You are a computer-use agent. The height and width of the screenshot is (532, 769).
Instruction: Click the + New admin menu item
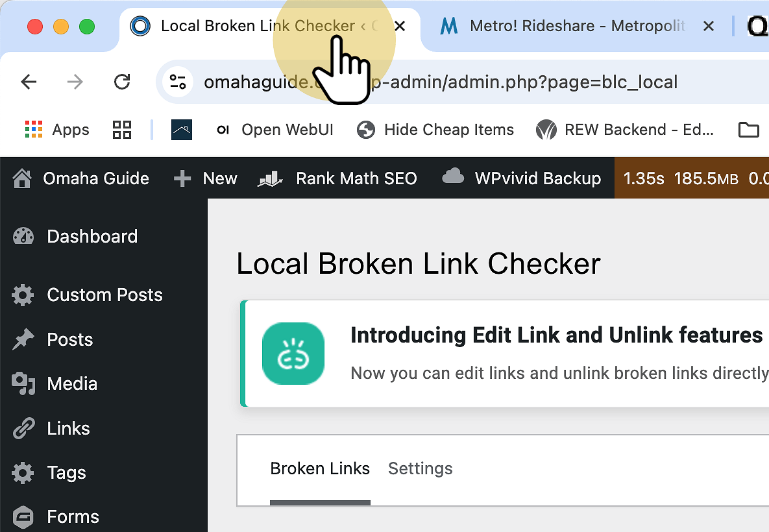pyautogui.click(x=205, y=178)
